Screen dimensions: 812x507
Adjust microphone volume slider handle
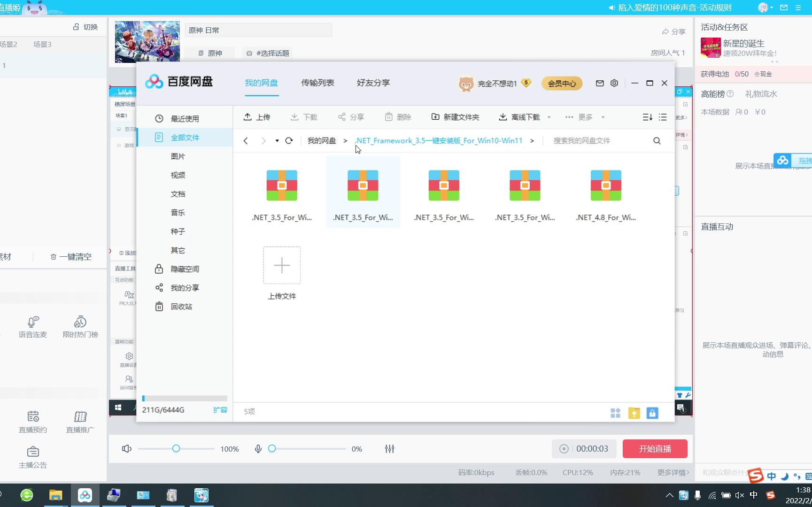pos(272,448)
